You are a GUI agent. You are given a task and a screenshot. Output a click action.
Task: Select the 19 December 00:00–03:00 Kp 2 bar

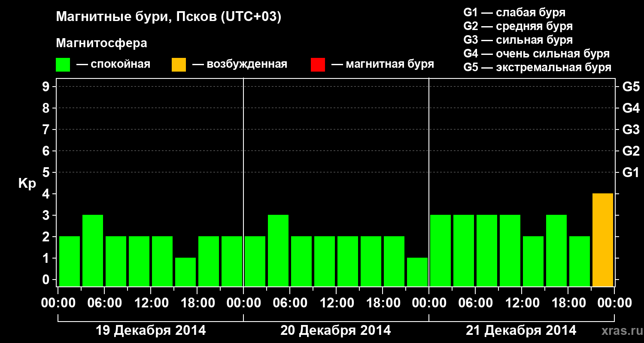[70, 262]
